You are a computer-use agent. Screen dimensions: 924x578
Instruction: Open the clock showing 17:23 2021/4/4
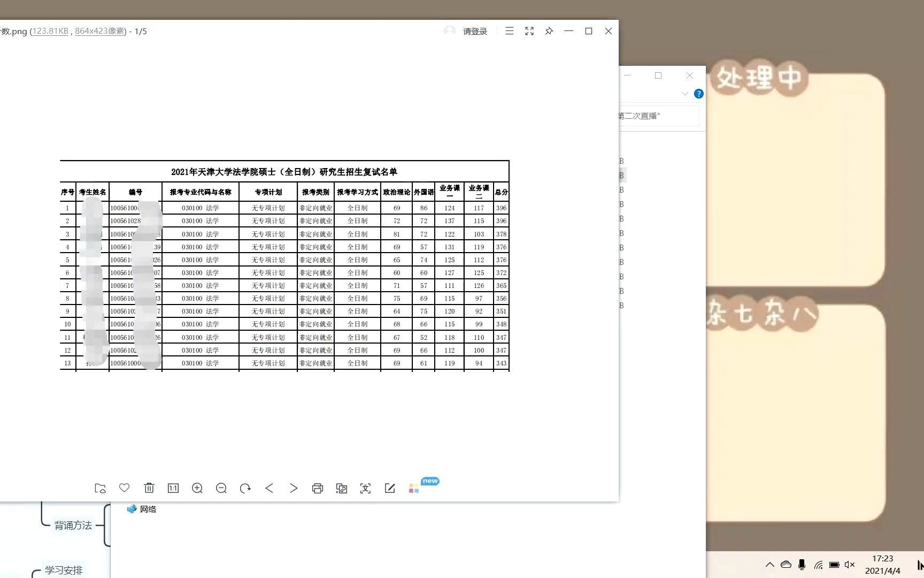click(x=883, y=565)
